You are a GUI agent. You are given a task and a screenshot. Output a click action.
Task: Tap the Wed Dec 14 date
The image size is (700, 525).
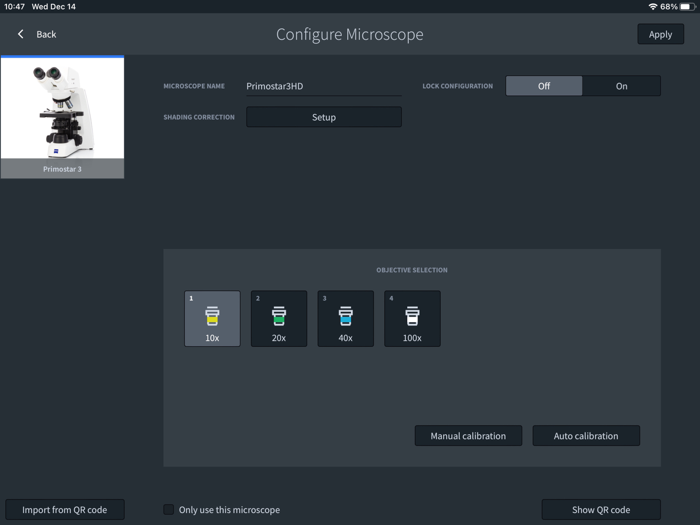(x=54, y=7)
